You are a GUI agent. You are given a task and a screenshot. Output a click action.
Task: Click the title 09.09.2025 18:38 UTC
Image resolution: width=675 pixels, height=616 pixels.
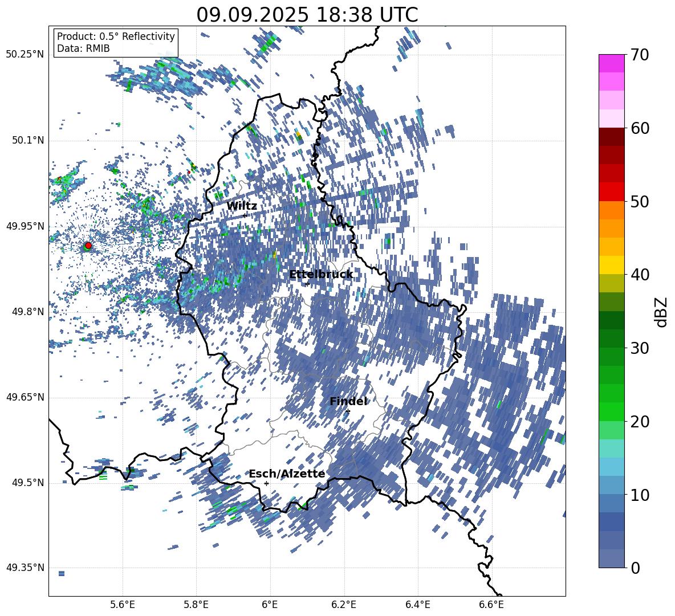click(x=307, y=15)
